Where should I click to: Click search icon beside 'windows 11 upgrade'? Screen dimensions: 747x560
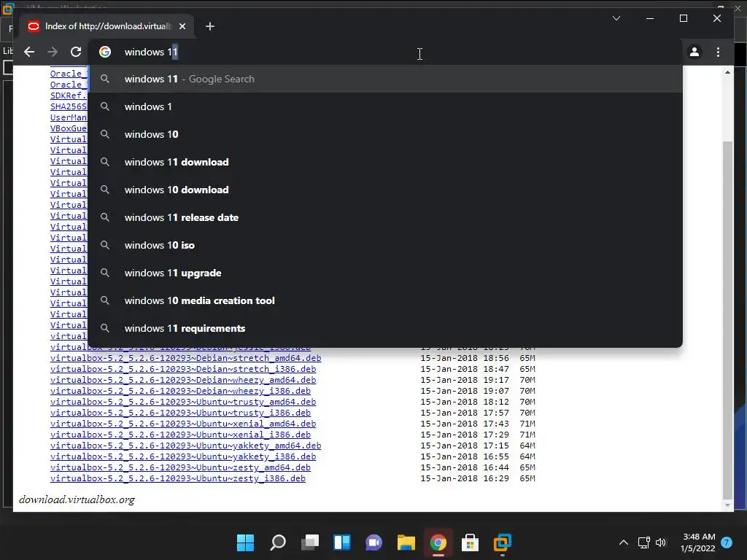105,273
